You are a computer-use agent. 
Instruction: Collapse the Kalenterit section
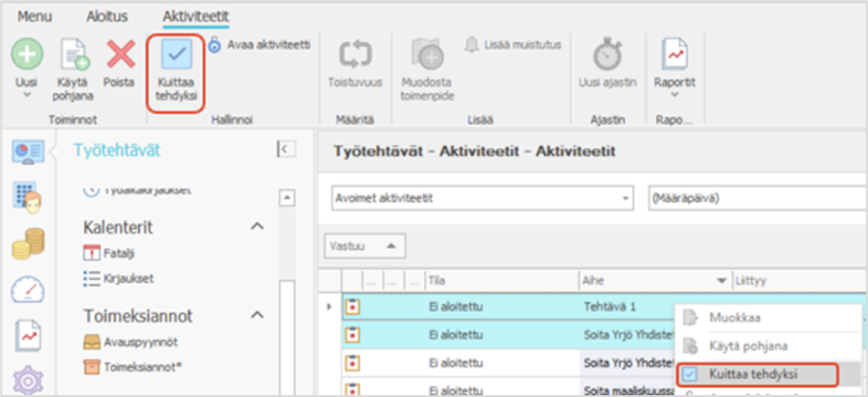(257, 225)
